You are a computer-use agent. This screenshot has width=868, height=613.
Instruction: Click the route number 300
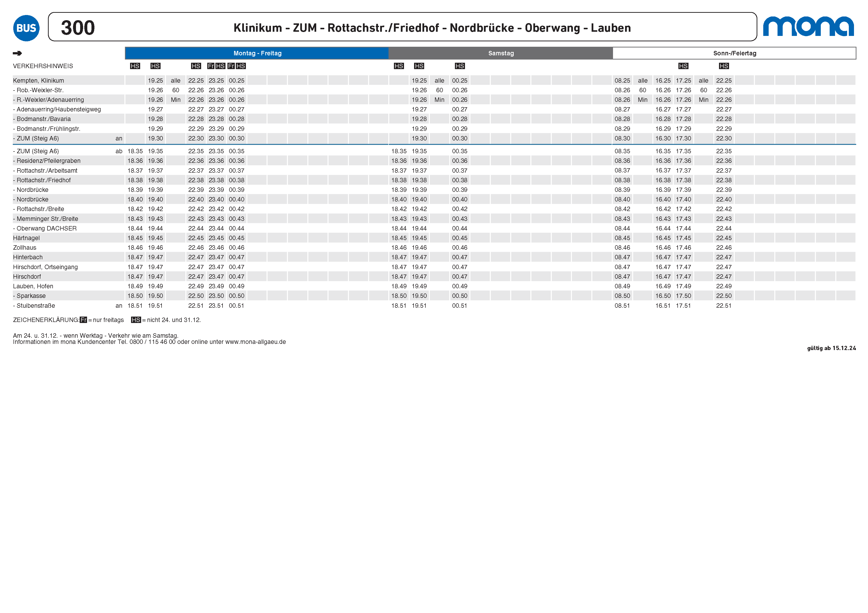78,28
